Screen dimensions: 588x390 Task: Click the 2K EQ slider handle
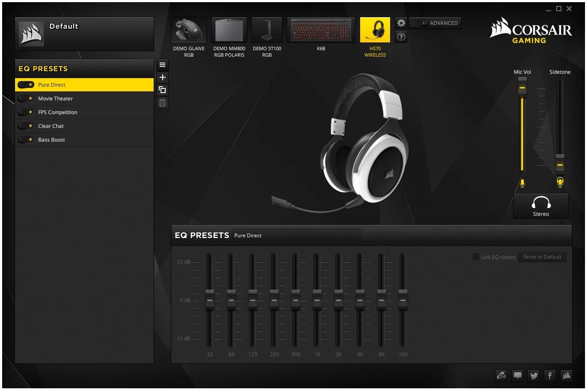click(339, 300)
